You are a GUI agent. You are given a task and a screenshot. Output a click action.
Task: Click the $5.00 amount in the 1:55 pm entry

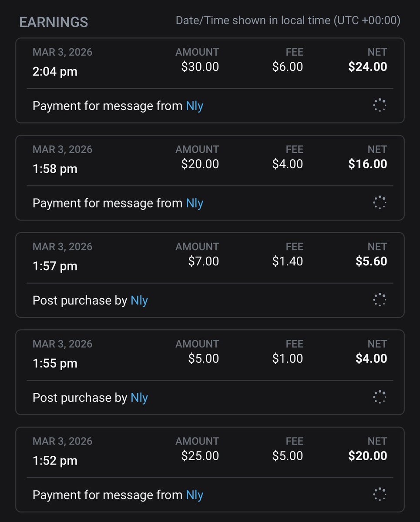click(204, 358)
